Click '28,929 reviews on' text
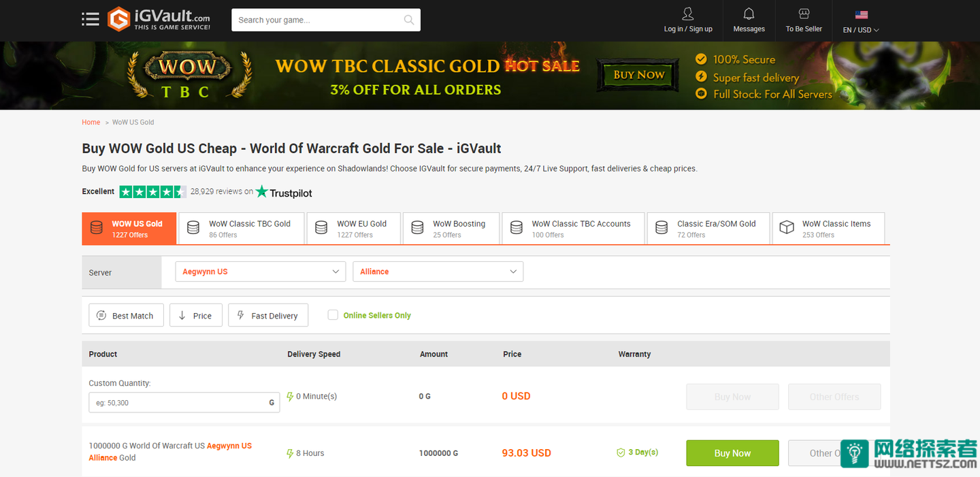Image resolution: width=980 pixels, height=477 pixels. click(x=222, y=192)
